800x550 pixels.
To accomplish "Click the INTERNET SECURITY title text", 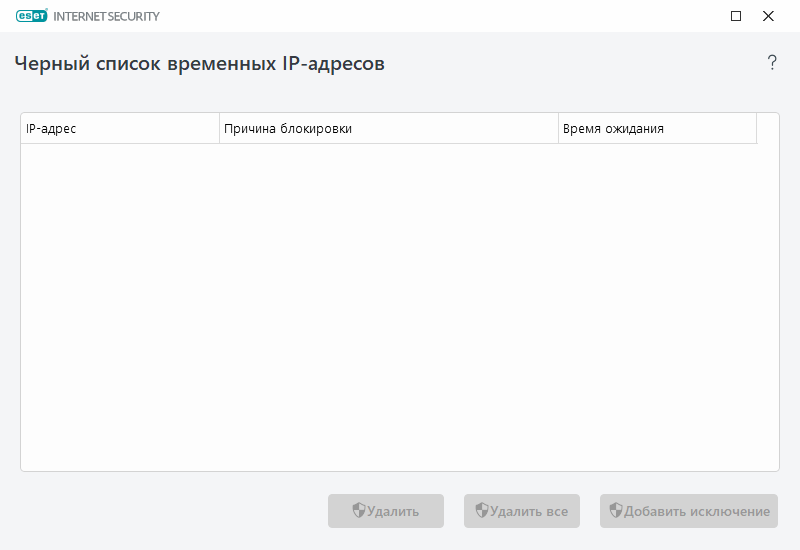I will pyautogui.click(x=106, y=16).
